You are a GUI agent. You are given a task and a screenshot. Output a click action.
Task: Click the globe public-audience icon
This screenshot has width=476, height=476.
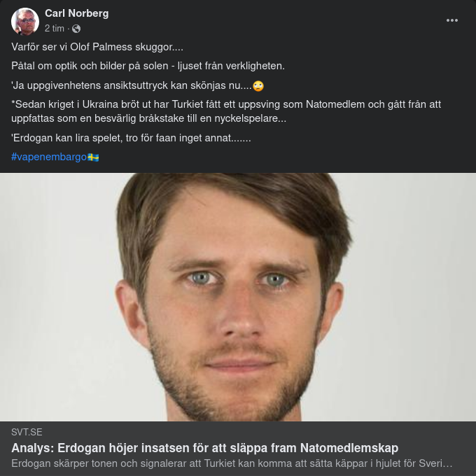click(x=76, y=29)
